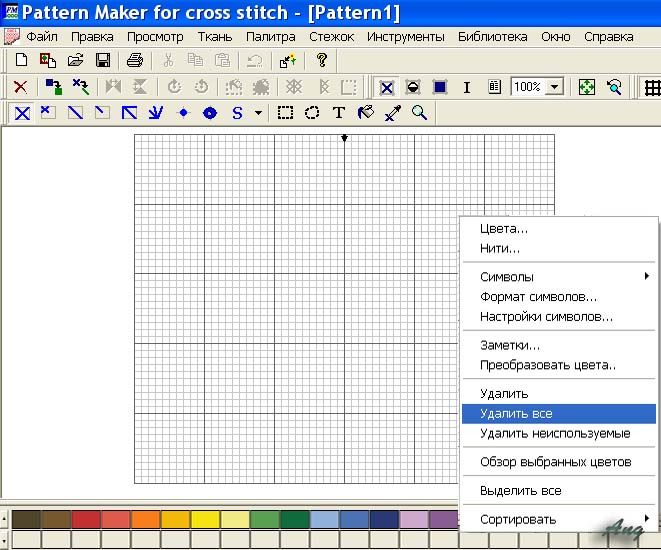The height and width of the screenshot is (550, 661).
Task: Open the Библиотека menu
Action: point(493,37)
